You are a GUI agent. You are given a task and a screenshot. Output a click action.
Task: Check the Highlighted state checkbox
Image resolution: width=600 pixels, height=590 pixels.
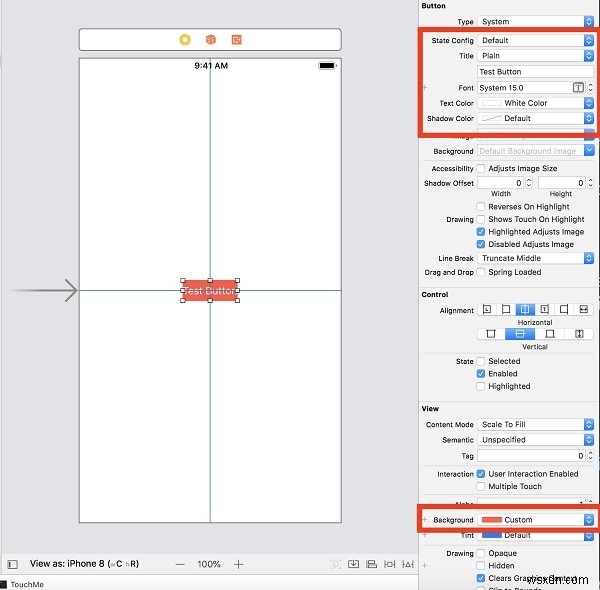pyautogui.click(x=481, y=386)
